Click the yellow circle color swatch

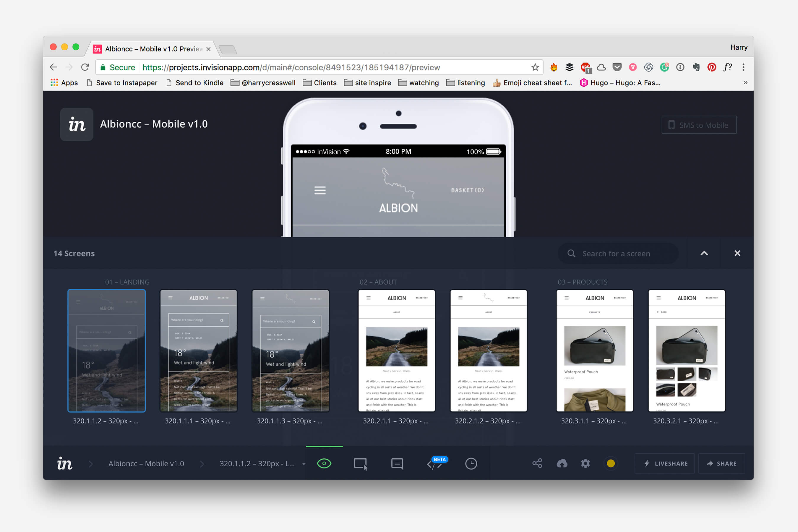611,463
